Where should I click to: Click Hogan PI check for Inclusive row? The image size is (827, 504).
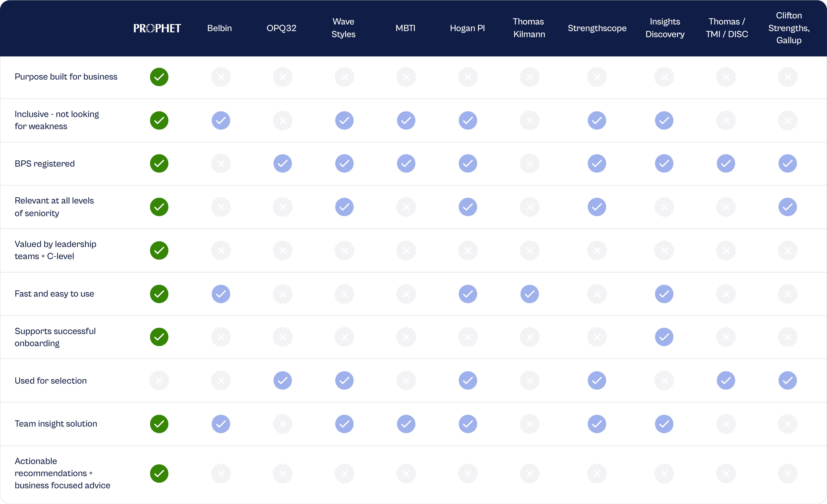(468, 120)
